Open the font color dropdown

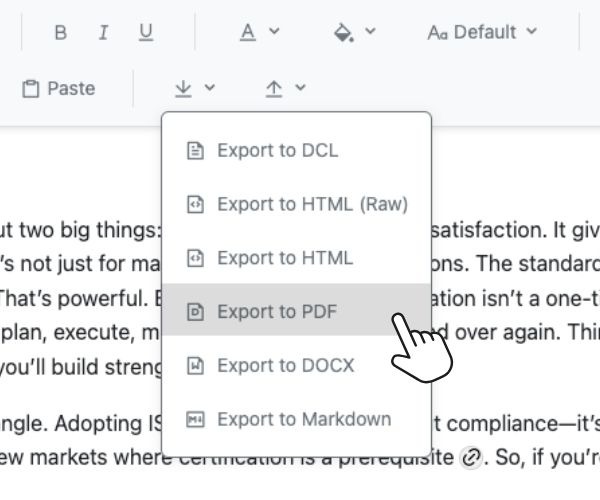[x=259, y=32]
